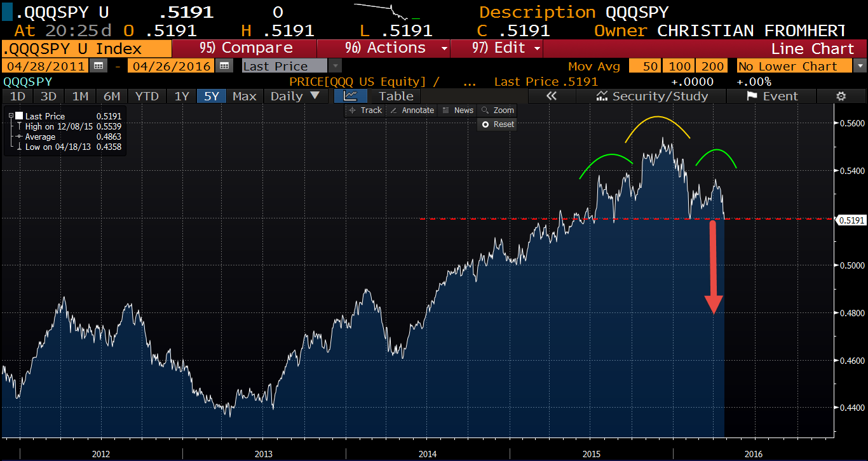Collapse toolbar with double left chevron
Image resolution: width=868 pixels, height=461 pixels.
click(x=551, y=96)
